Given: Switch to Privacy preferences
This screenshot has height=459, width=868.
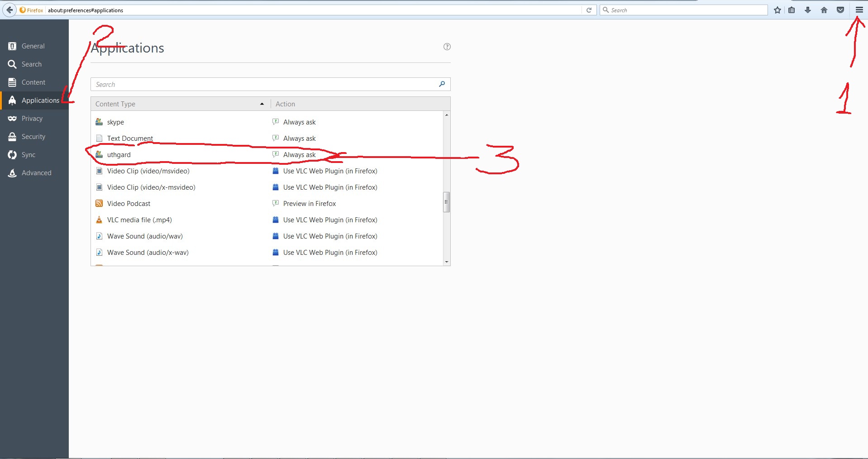Looking at the screenshot, I should tap(32, 119).
